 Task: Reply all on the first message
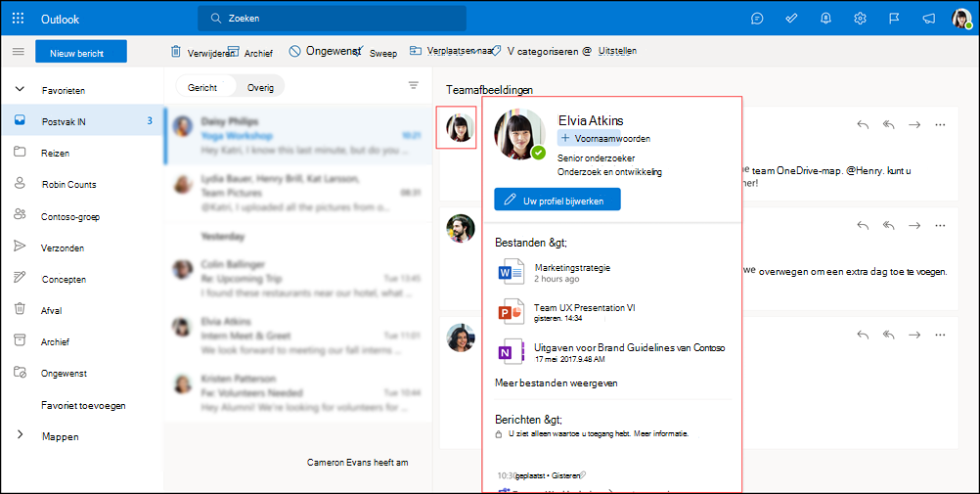pyautogui.click(x=889, y=124)
